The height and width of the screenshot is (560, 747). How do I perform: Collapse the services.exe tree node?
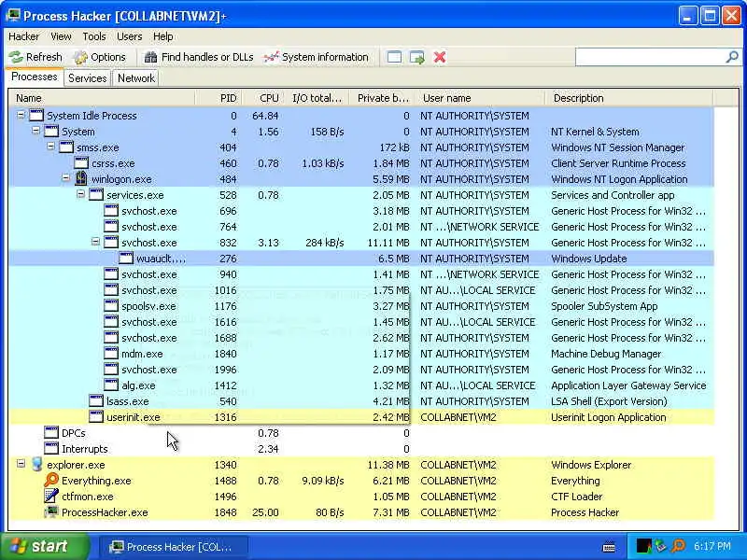[x=80, y=194]
